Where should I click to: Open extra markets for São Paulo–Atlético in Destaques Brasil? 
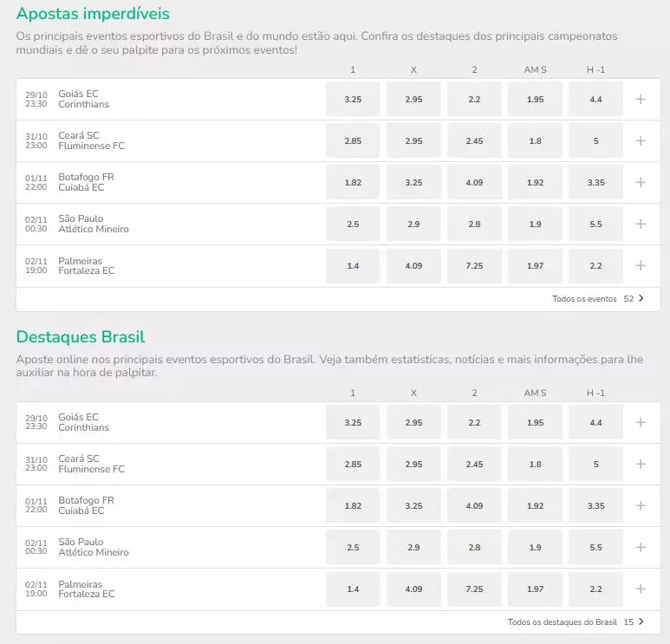(641, 547)
